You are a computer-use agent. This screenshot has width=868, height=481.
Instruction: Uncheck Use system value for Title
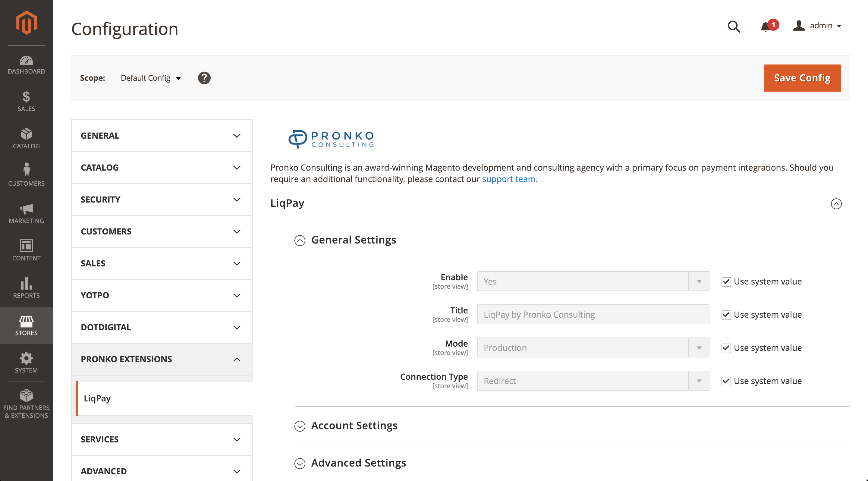[726, 315]
